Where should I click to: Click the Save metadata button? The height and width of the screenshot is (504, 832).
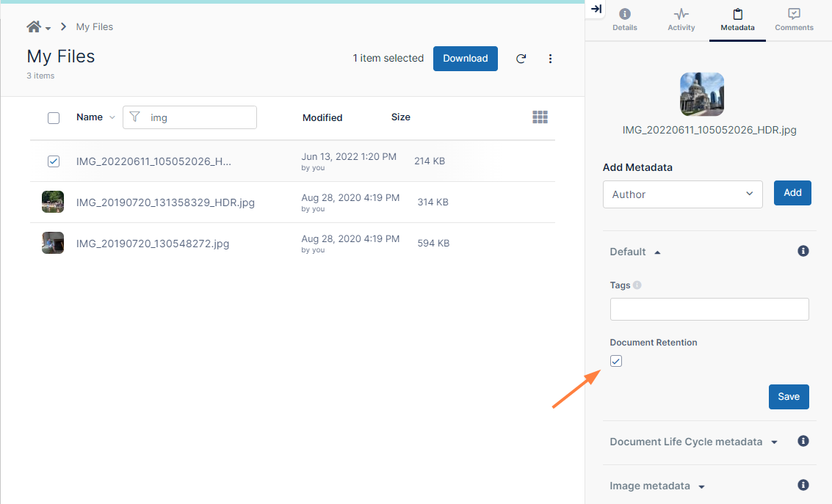pos(789,397)
